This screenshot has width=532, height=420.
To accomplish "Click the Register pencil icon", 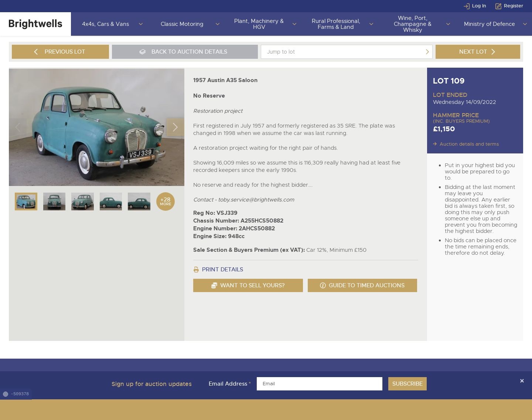I will click(x=498, y=6).
